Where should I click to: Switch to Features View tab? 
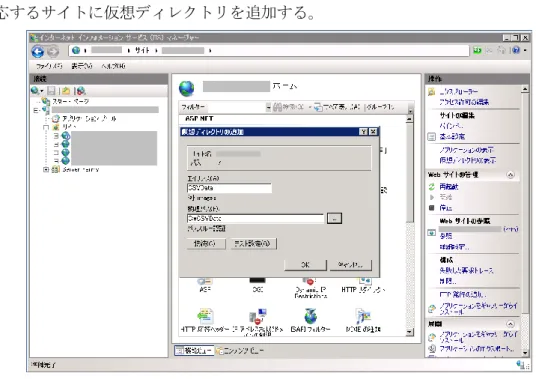(194, 350)
